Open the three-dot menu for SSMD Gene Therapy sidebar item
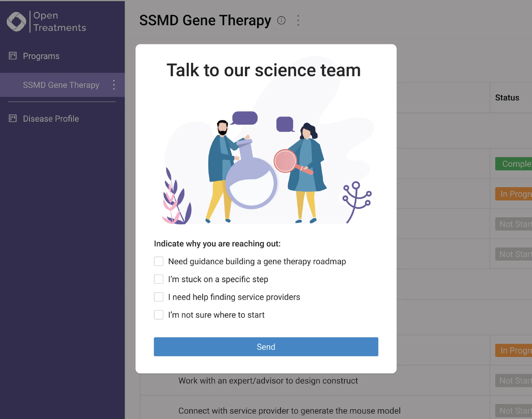The width and height of the screenshot is (532, 419). coord(114,85)
